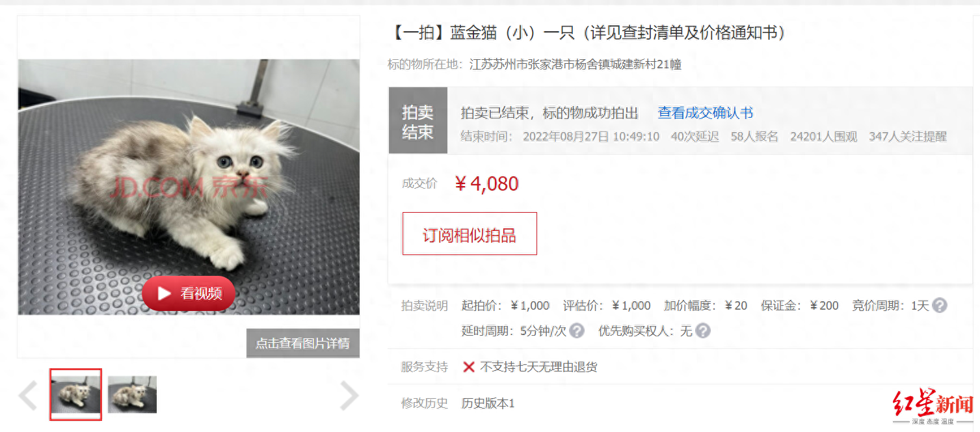This screenshot has height=432, width=980.
Task: Click the 拍卖结束 status badge
Action: point(417,121)
